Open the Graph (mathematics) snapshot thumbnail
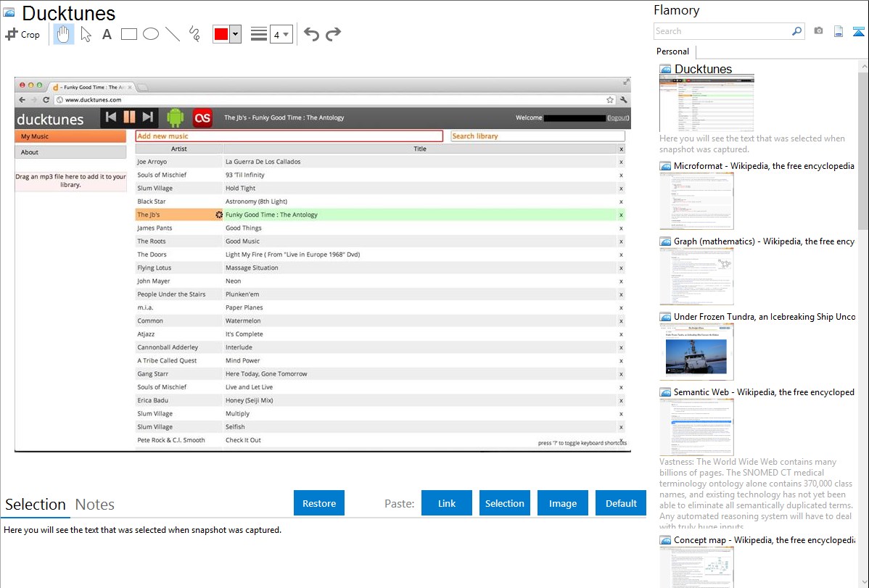This screenshot has height=588, width=869. (696, 276)
